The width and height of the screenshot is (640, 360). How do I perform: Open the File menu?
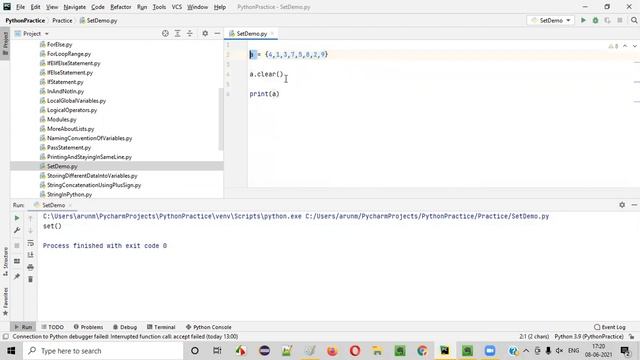20,7
